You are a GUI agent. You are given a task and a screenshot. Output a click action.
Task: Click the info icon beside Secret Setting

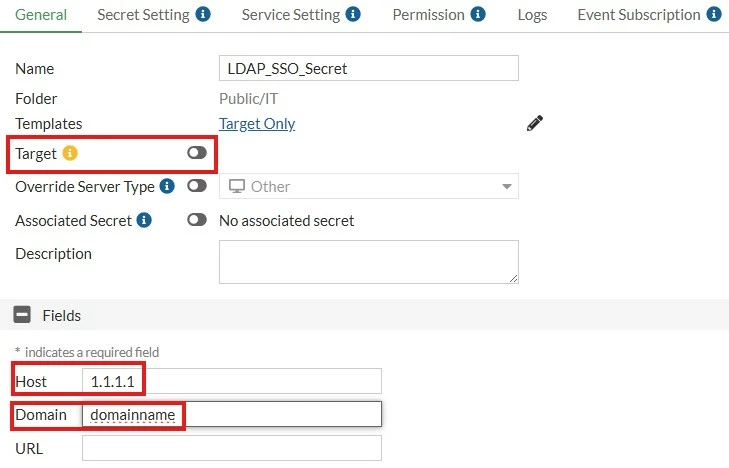point(203,14)
